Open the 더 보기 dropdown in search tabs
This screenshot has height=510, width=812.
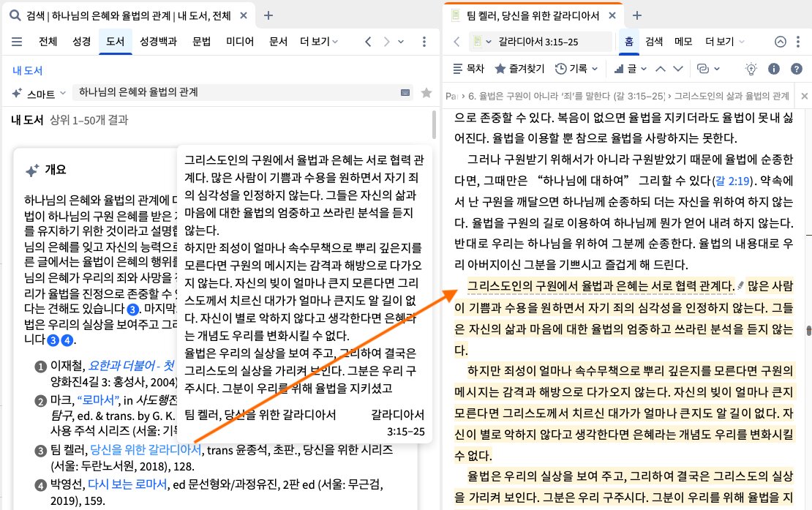click(319, 42)
